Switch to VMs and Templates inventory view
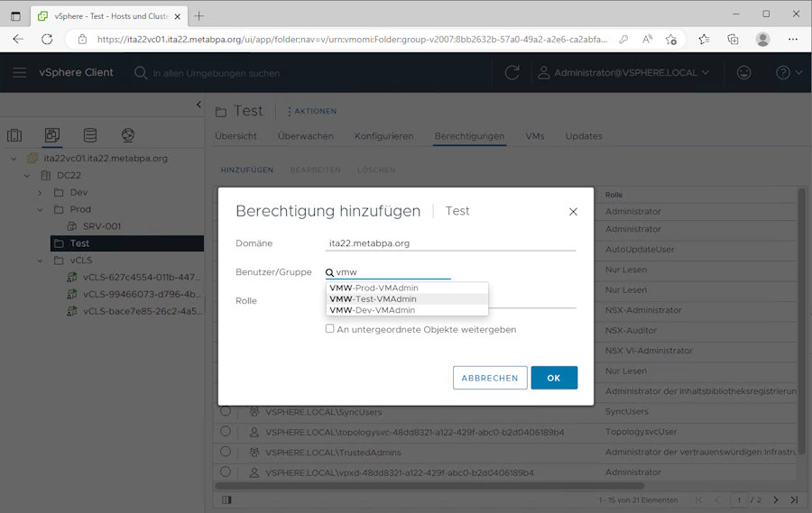The width and height of the screenshot is (812, 513). pyautogui.click(x=51, y=135)
